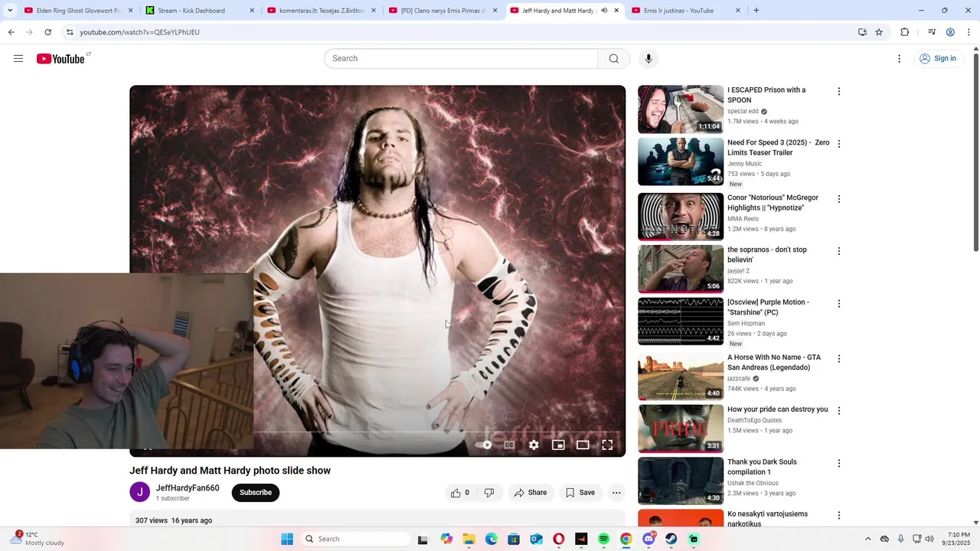Toggle closed captions in the player
The height and width of the screenshot is (551, 980).
pos(509,445)
